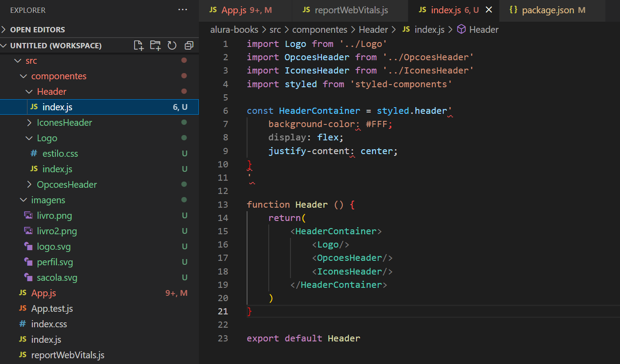
Task: Click the image icon beside livro.png
Action: (28, 216)
